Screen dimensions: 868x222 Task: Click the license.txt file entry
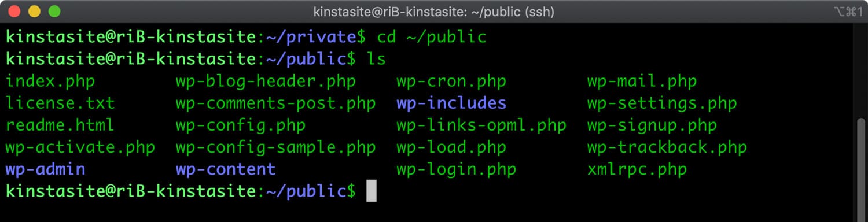point(60,103)
